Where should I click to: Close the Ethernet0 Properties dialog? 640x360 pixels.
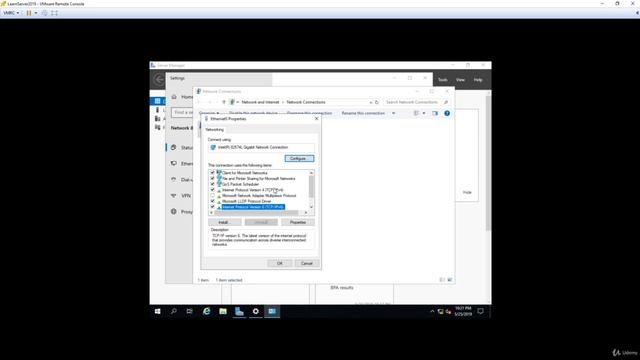click(316, 119)
